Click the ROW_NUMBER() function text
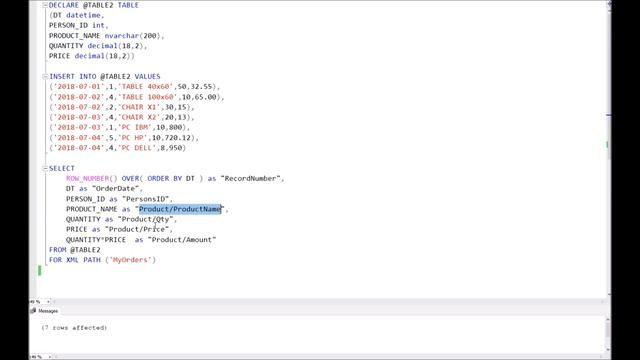This screenshot has height=360, width=640. tap(91, 178)
